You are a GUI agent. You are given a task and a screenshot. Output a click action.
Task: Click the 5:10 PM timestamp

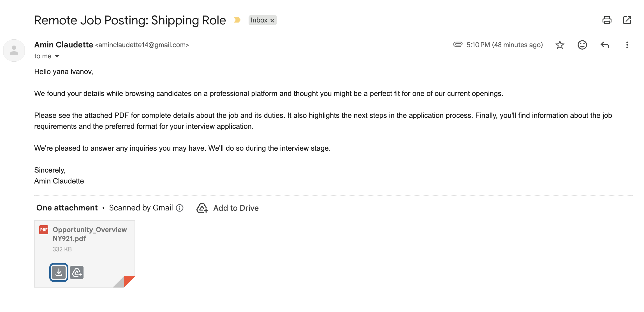[504, 45]
